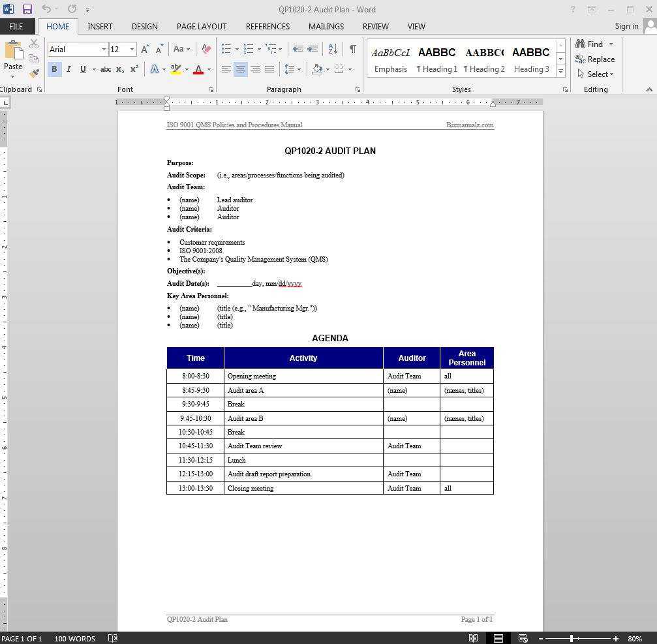Select the Format Painter icon
Viewport: 657px width, 644px height.
point(34,73)
